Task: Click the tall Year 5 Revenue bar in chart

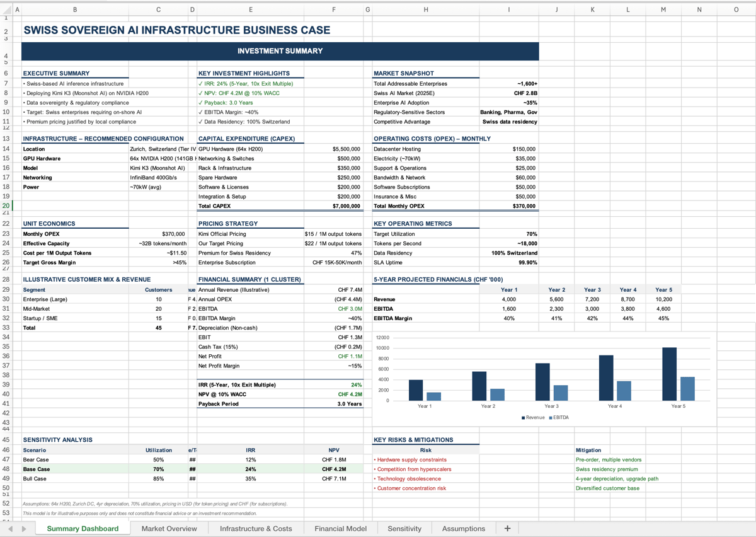Action: [669, 374]
